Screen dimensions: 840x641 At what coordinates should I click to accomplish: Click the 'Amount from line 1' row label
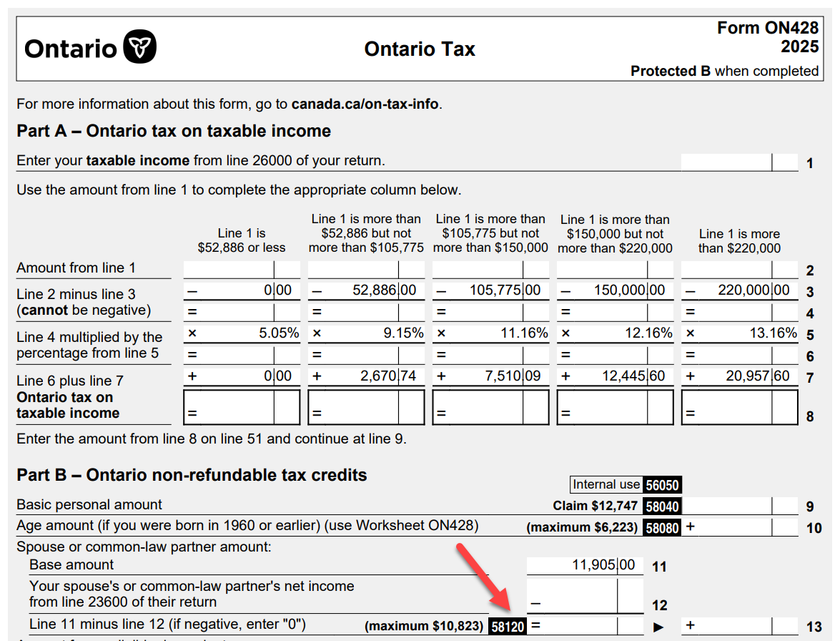[x=76, y=268]
